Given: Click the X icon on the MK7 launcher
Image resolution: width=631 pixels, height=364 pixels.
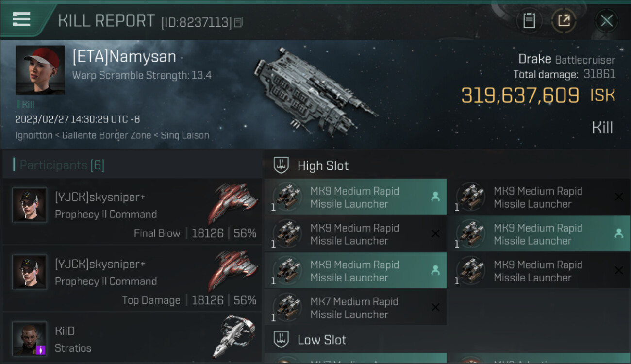Looking at the screenshot, I should (x=435, y=307).
